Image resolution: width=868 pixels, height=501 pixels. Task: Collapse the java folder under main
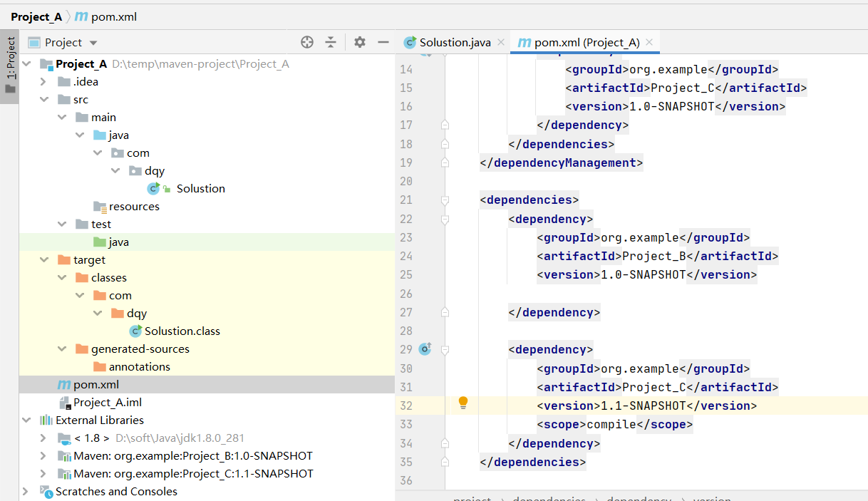79,135
